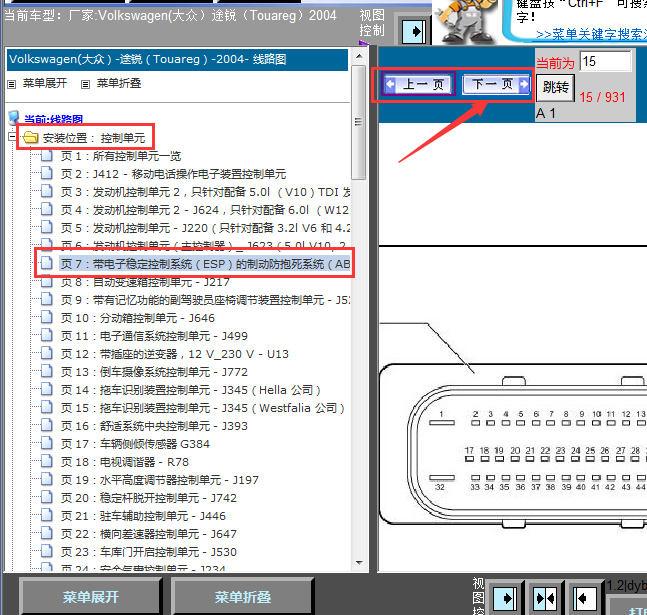Click the bottom 菜单折叠 button
This screenshot has width=647, height=615.
click(x=243, y=597)
